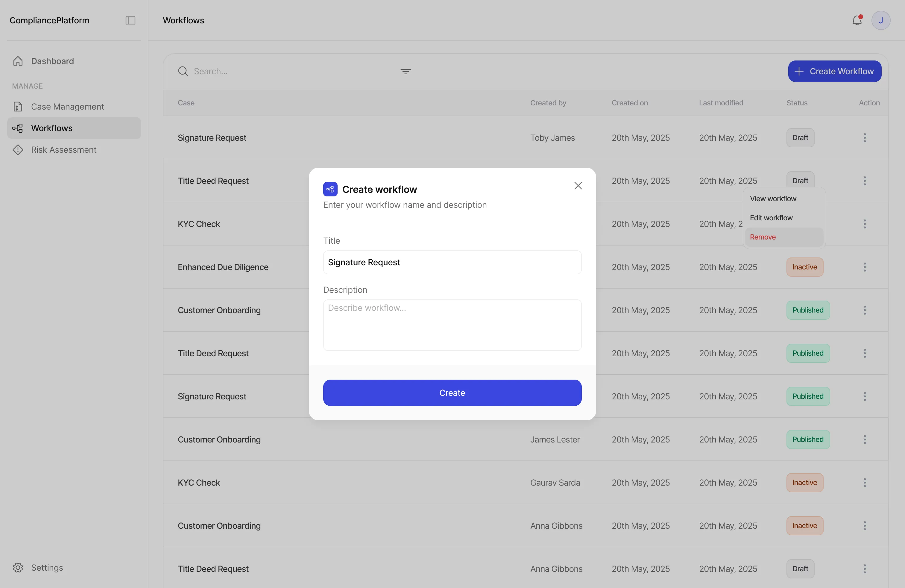905x588 pixels.
Task: Open actions menu for first Signature Request
Action: point(864,138)
